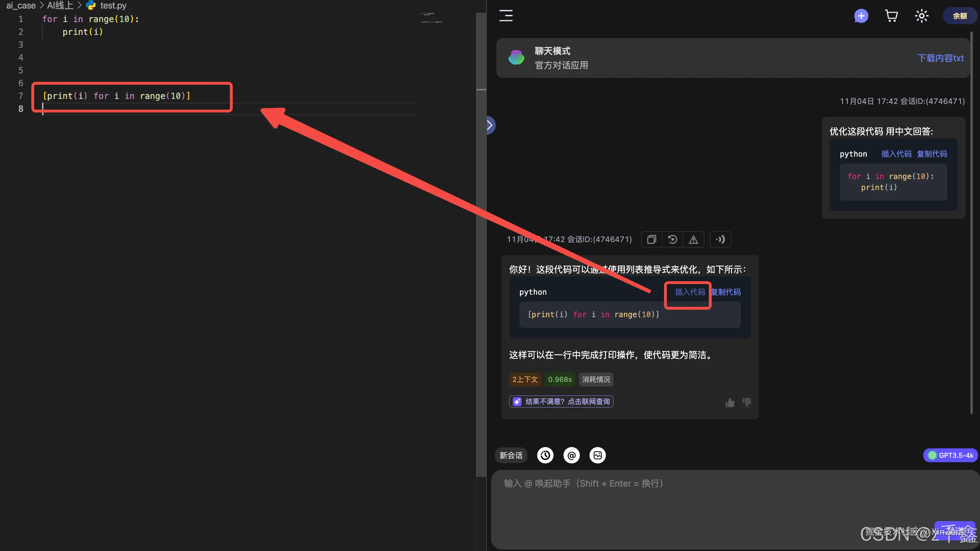Report a problem with this answer
980x551 pixels.
(x=694, y=239)
